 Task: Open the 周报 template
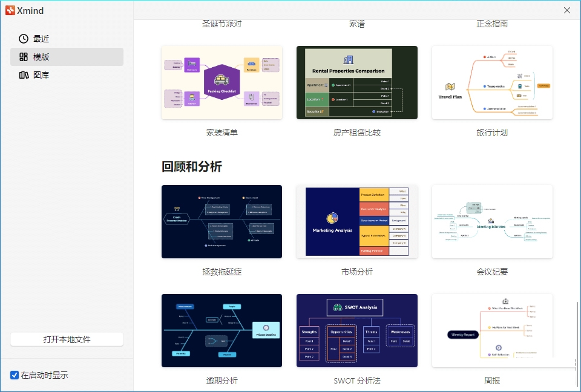coord(491,330)
